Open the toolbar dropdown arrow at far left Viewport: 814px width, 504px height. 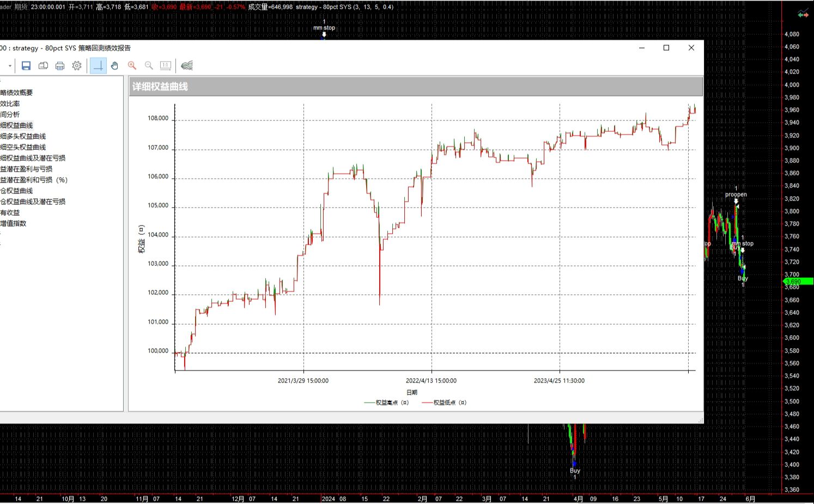10,66
